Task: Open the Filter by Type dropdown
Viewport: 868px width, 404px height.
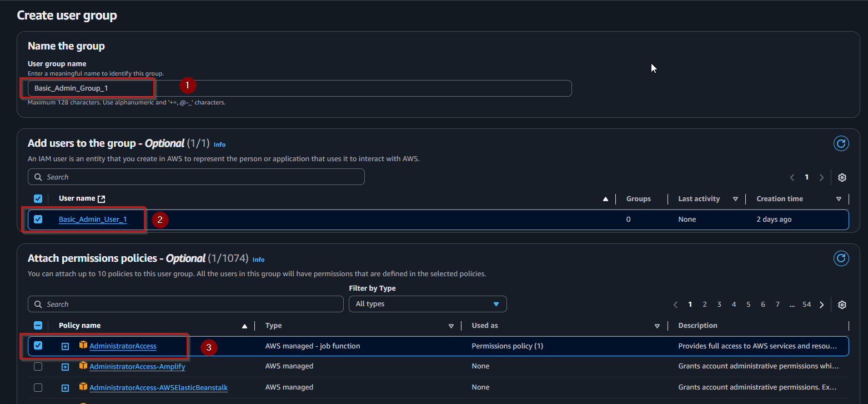Action: click(x=428, y=304)
